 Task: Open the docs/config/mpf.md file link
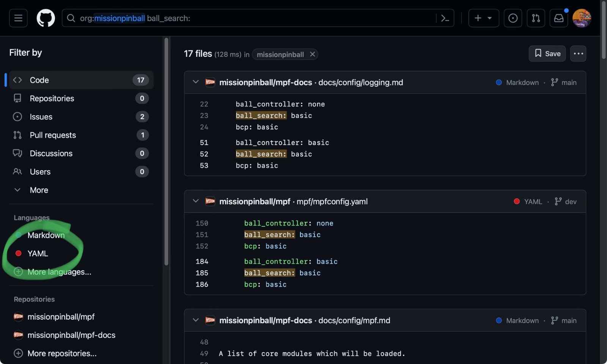coord(354,320)
